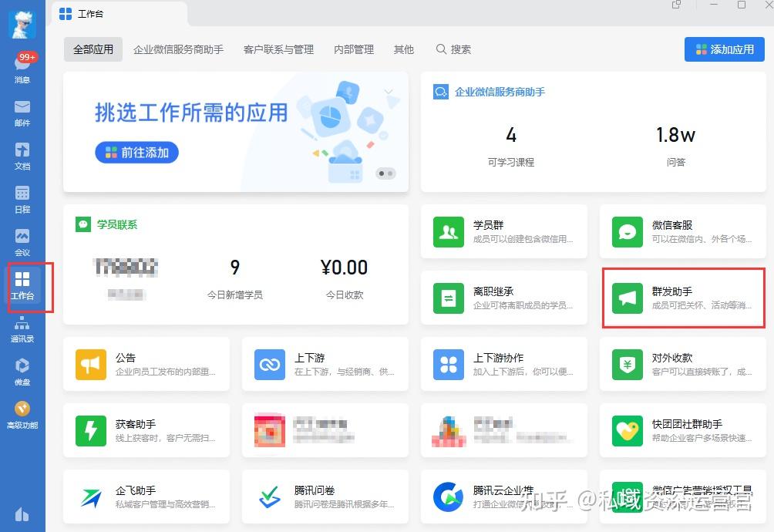Viewport: 774px width, 532px height.
Task: Open the 公告 announcement app icon
Action: (91, 365)
